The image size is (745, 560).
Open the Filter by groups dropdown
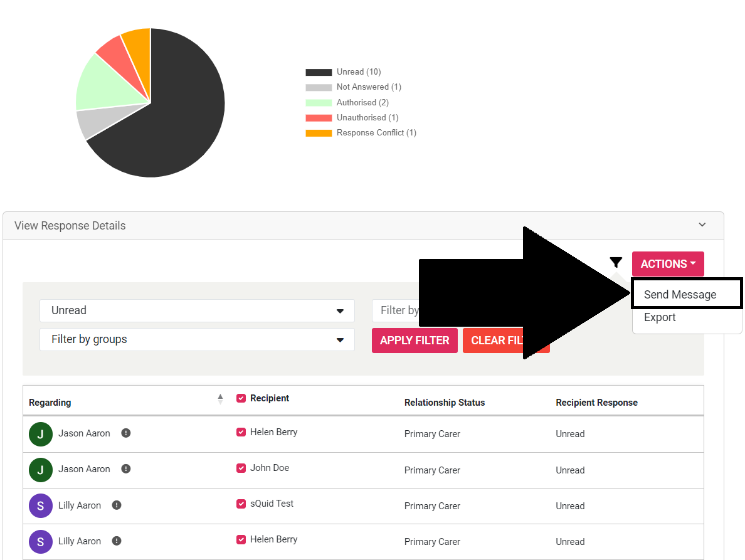197,340
